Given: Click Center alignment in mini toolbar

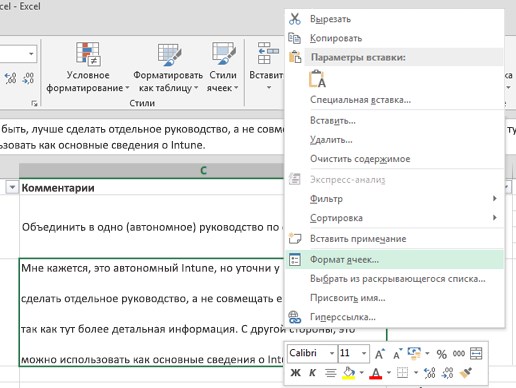Looking at the screenshot, I should pyautogui.click(x=330, y=373).
